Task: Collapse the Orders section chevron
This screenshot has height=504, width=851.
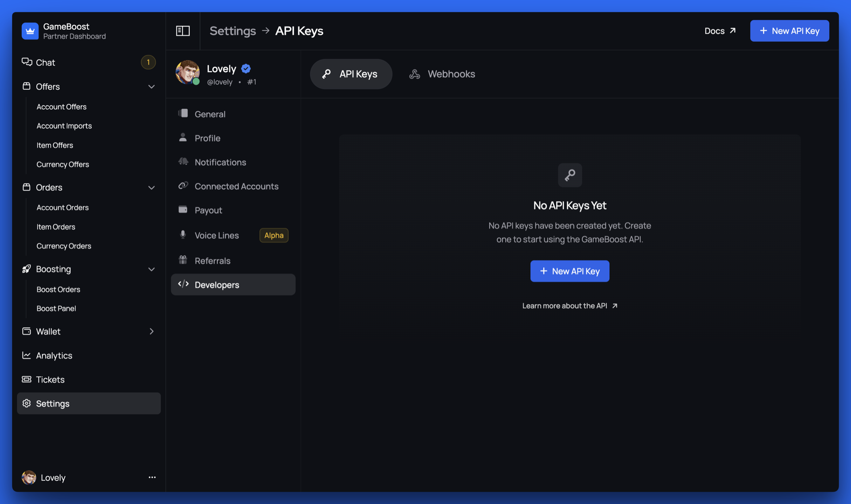Action: click(152, 188)
